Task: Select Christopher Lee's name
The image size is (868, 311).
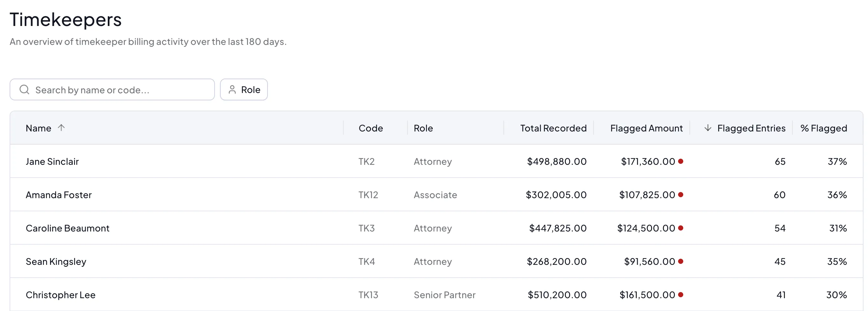Action: tap(61, 295)
